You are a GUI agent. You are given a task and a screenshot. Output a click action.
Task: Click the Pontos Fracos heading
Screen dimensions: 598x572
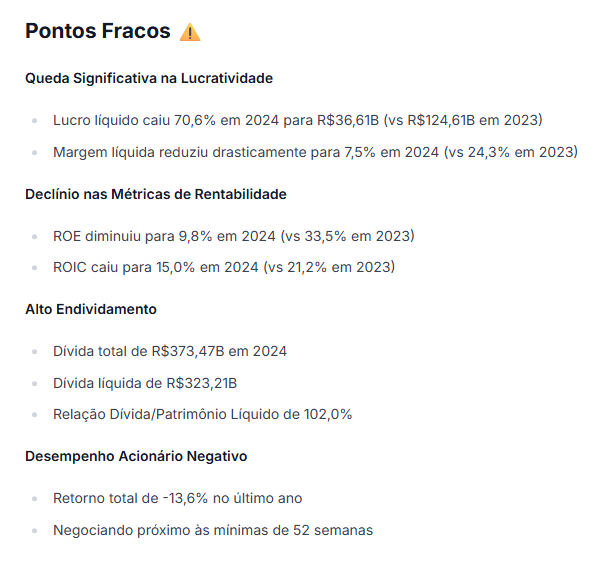point(98,31)
